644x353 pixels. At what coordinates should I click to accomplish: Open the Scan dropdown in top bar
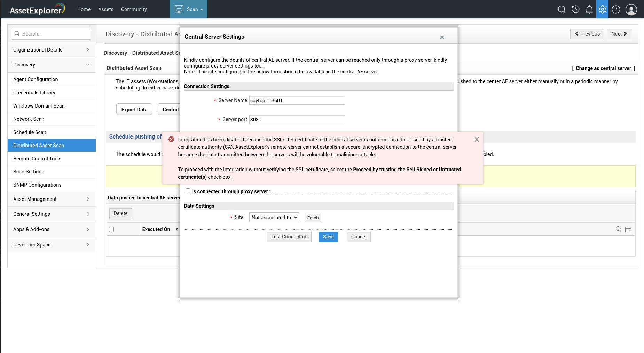click(189, 9)
